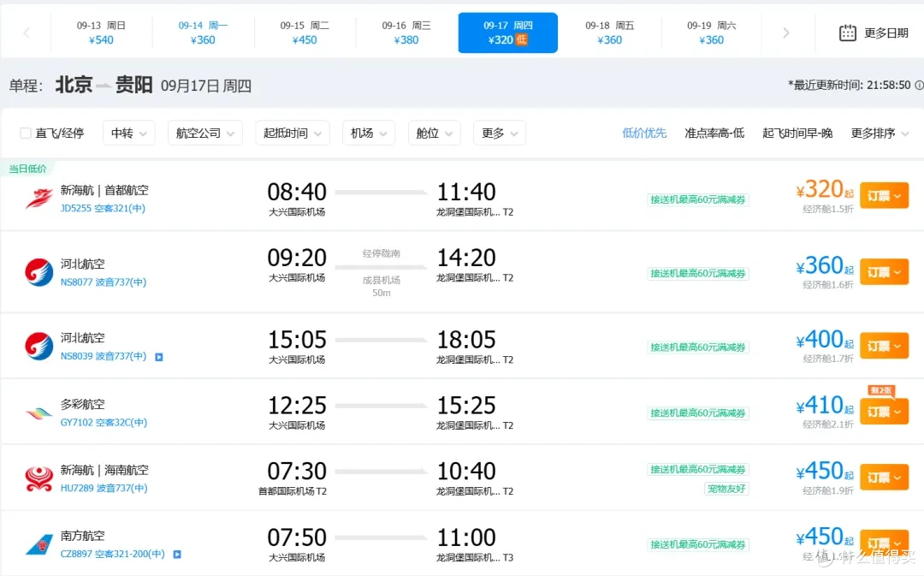The image size is (924, 576).
Task: Click 订票 for the ¥320 flight
Action: pos(884,196)
